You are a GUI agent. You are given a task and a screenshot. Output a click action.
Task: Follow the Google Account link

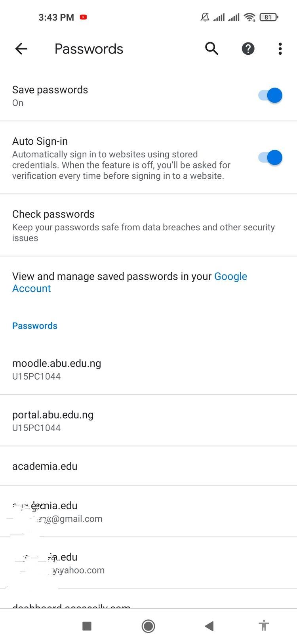coord(230,277)
